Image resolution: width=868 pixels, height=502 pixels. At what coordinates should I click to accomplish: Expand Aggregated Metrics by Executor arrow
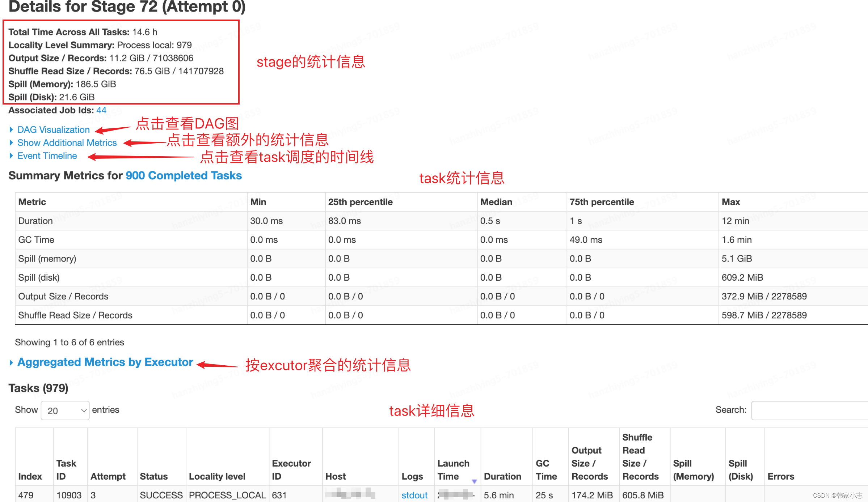click(x=11, y=362)
